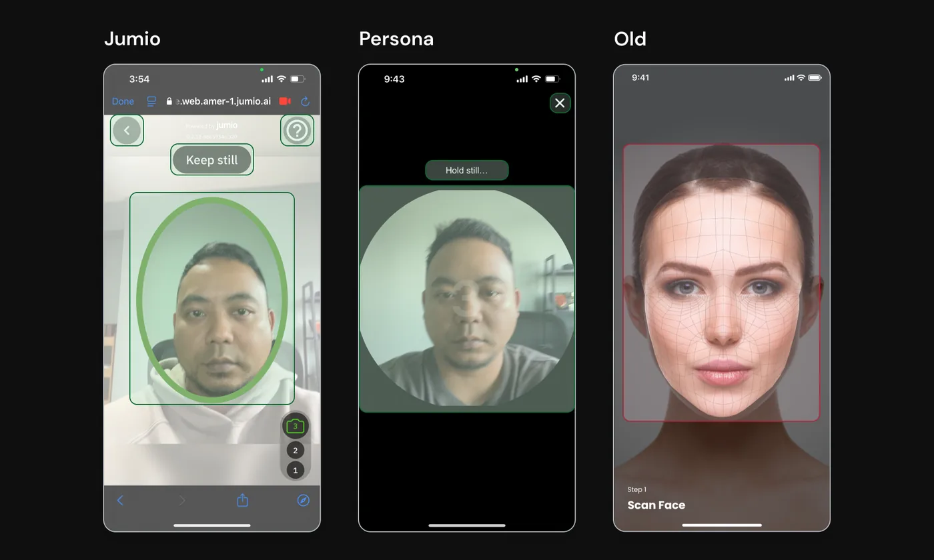The height and width of the screenshot is (560, 934).
Task: Click the battery icon in the Old status bar
Action: [815, 77]
